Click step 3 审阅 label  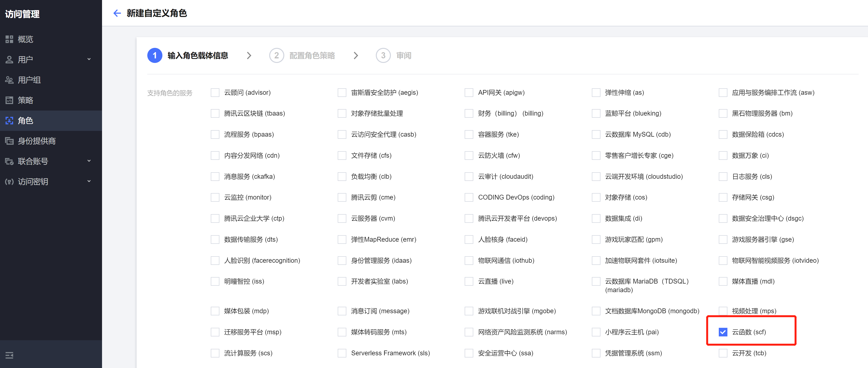pyautogui.click(x=403, y=56)
